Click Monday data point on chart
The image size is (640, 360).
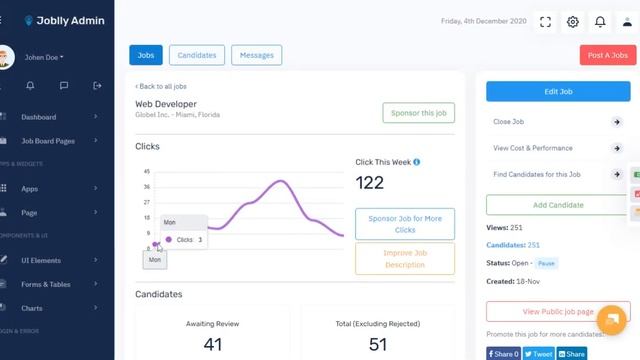click(155, 244)
